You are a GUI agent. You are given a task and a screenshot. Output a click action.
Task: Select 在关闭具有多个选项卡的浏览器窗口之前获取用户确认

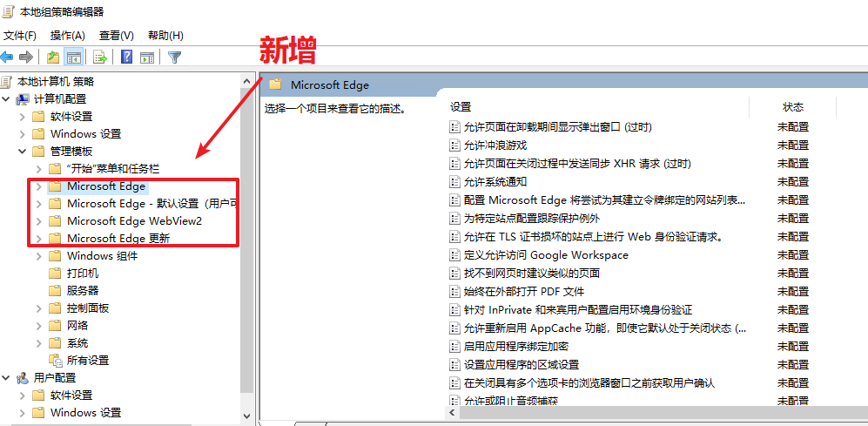coord(589,382)
